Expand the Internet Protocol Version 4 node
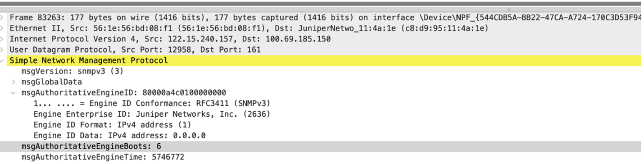Image resolution: width=644 pixels, height=164 pixels. pyautogui.click(x=2, y=39)
